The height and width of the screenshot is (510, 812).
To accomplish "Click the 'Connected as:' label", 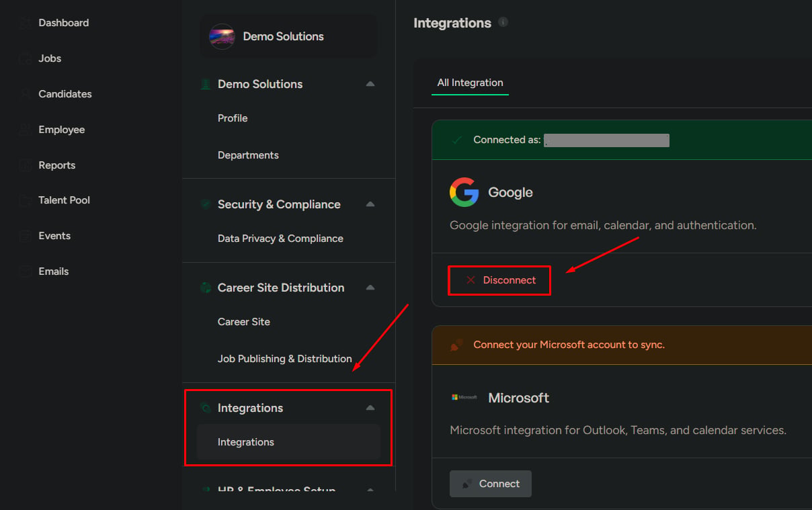I will click(x=507, y=140).
